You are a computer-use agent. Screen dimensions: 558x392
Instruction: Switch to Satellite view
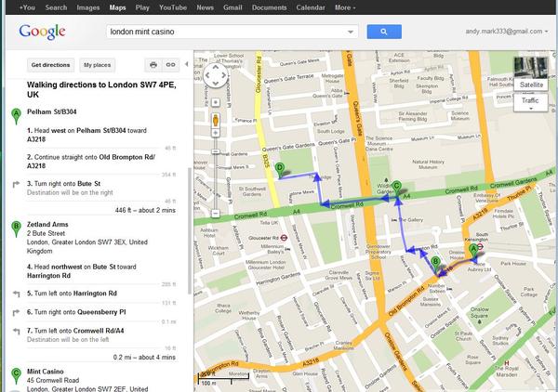pos(531,85)
